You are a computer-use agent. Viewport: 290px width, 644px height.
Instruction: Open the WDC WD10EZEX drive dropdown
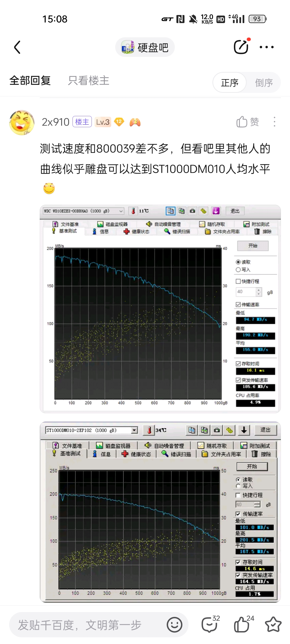pos(84,211)
